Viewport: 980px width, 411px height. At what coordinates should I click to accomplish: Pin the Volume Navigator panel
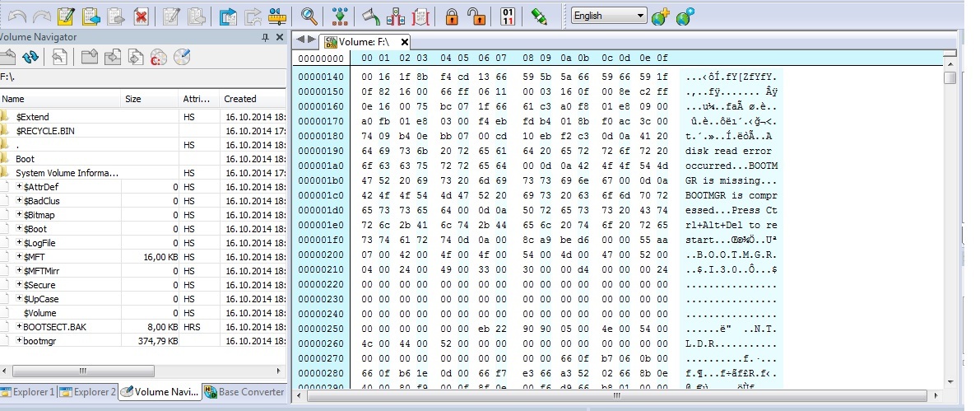tap(266, 38)
